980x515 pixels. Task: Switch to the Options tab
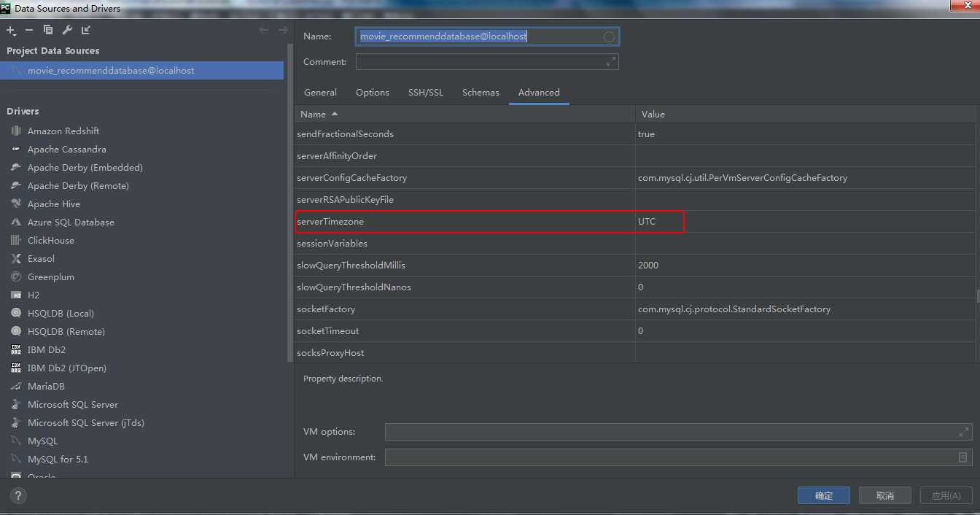[x=373, y=93]
